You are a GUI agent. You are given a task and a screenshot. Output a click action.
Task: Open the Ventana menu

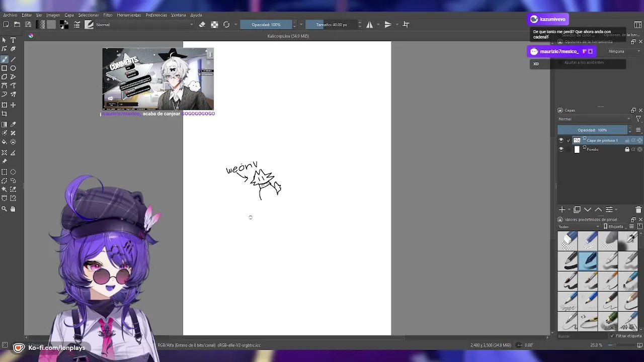179,15
